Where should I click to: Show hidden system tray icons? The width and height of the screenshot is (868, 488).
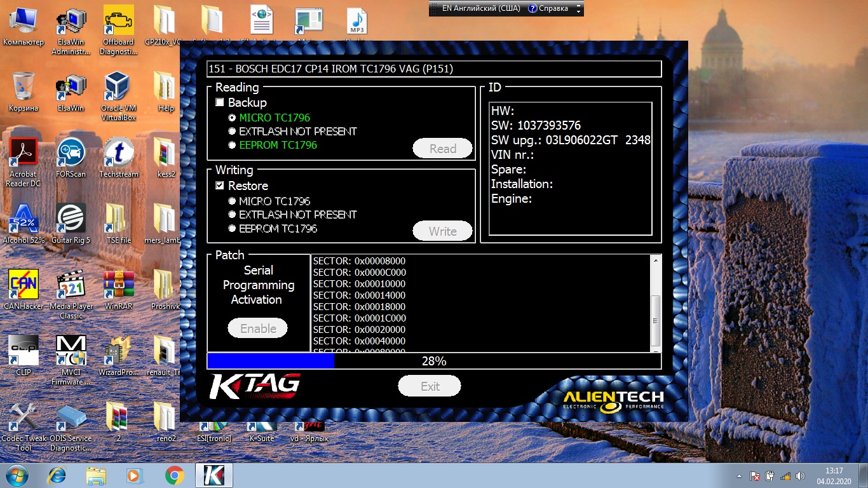pos(739,476)
